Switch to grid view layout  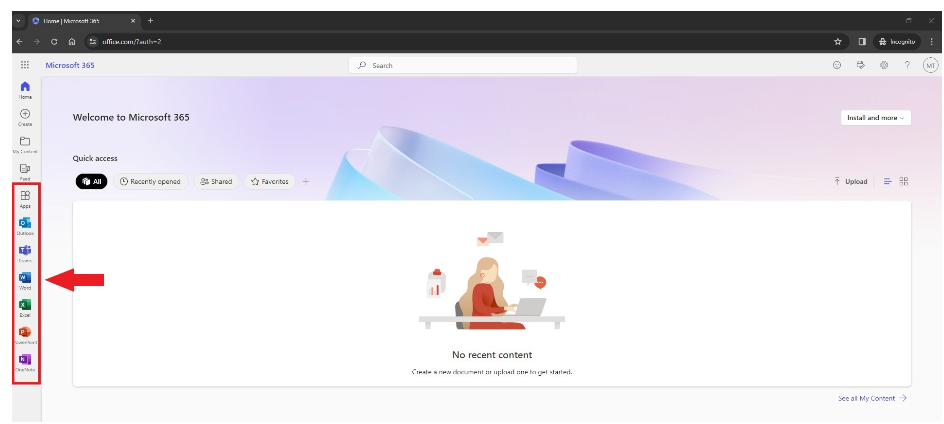[904, 181]
